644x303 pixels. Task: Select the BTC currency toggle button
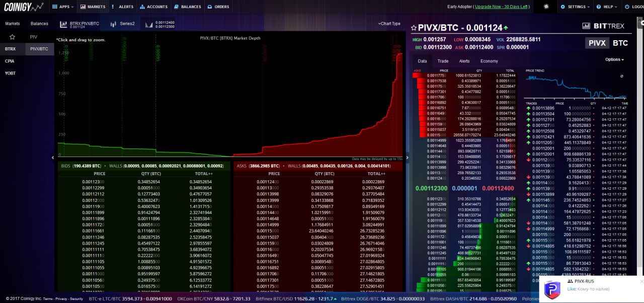coord(620,43)
